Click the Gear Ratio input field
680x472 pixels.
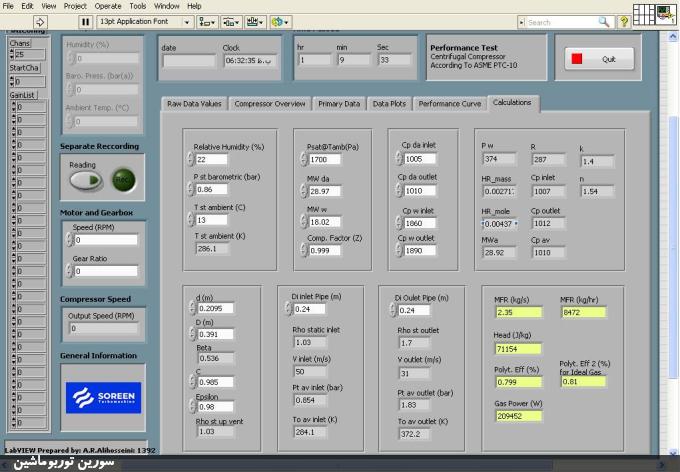[x=104, y=271]
